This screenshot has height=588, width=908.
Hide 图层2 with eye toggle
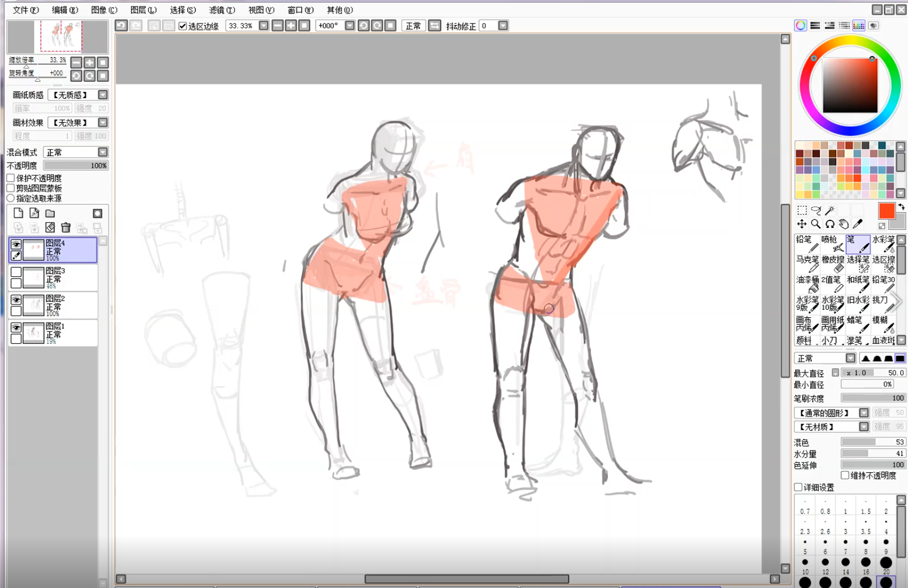pos(16,300)
